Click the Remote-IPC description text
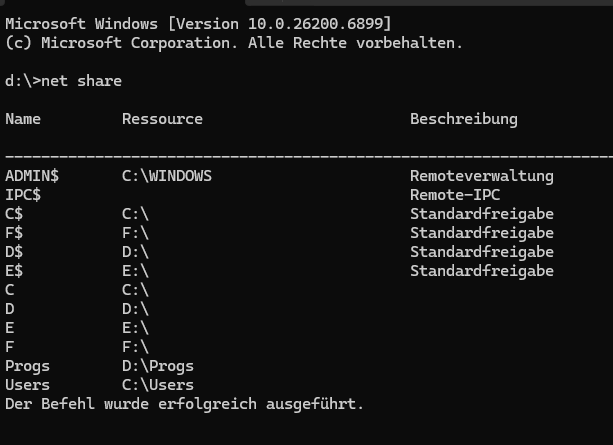This screenshot has width=613, height=445. click(x=455, y=195)
